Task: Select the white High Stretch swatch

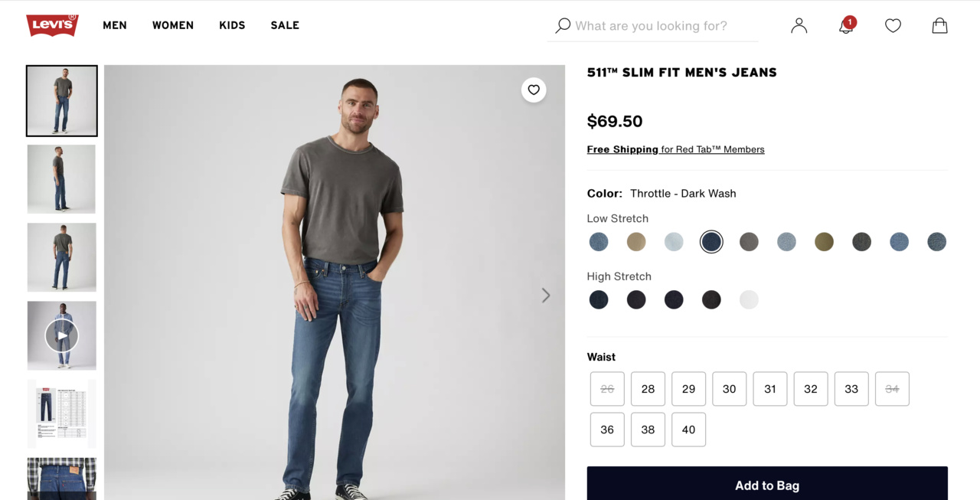Action: [x=749, y=300]
